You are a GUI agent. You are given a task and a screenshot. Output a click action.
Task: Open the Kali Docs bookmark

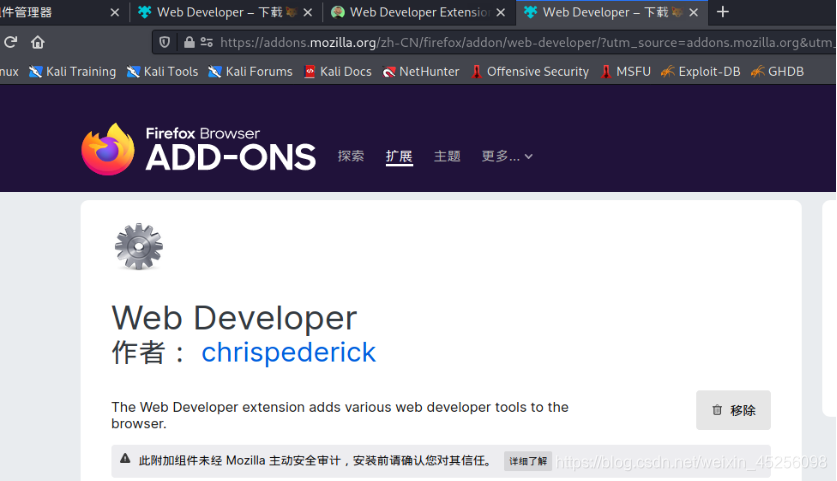[x=337, y=72]
